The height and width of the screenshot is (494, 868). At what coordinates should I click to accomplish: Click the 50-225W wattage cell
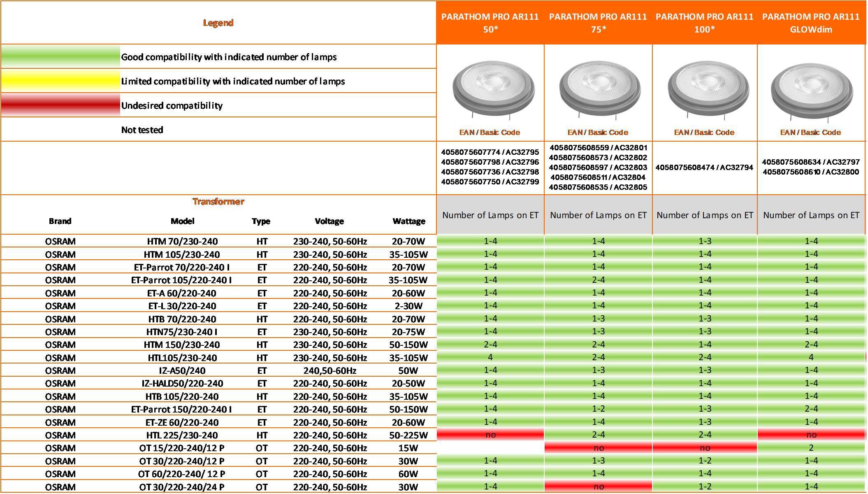pos(408,435)
